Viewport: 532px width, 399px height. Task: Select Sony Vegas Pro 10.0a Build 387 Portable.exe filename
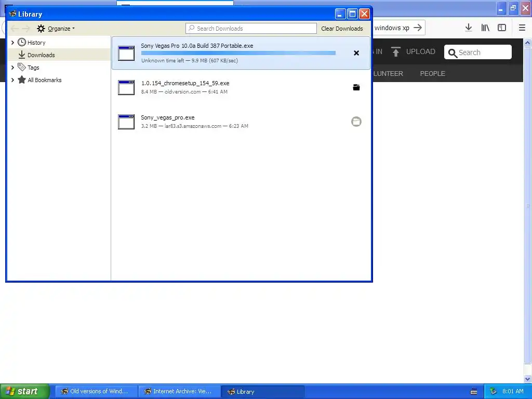197,46
